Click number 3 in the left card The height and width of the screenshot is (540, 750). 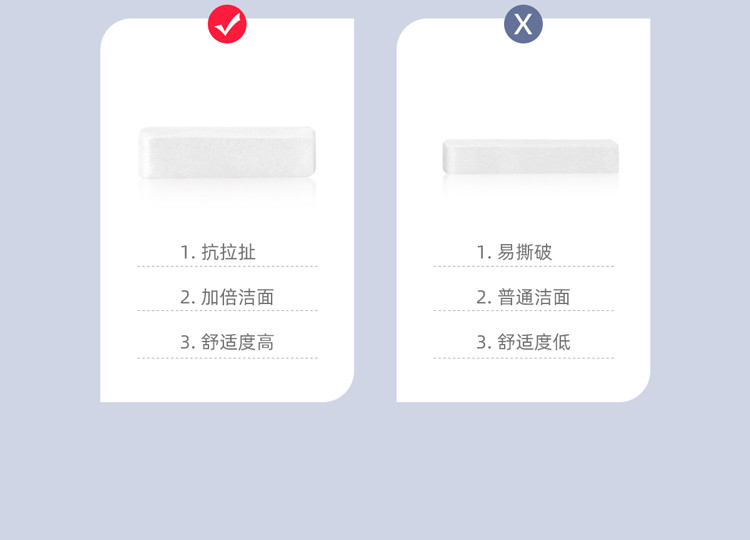(187, 342)
